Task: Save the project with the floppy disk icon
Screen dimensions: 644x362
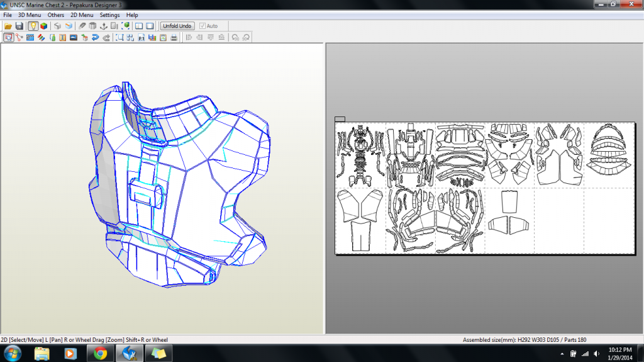Action: [19, 26]
